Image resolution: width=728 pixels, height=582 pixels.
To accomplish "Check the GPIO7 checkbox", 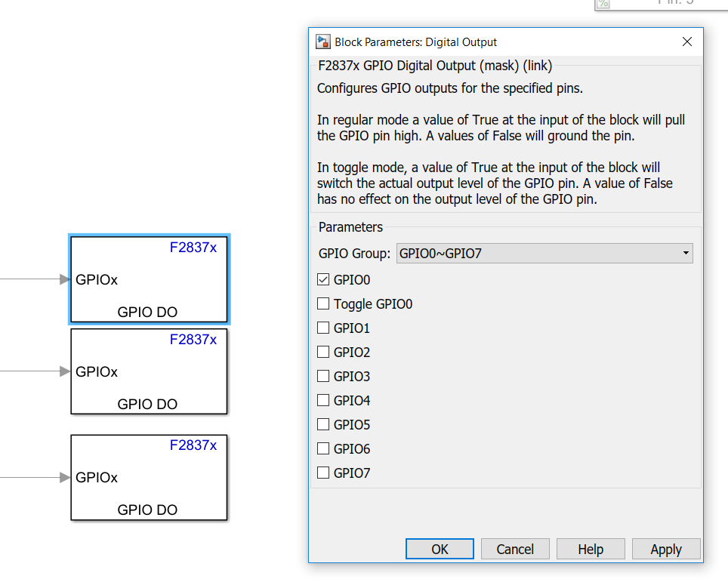I will [323, 473].
